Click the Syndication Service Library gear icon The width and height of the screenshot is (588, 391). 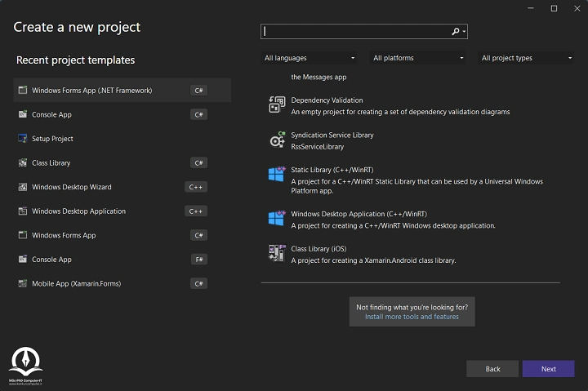coord(277,140)
